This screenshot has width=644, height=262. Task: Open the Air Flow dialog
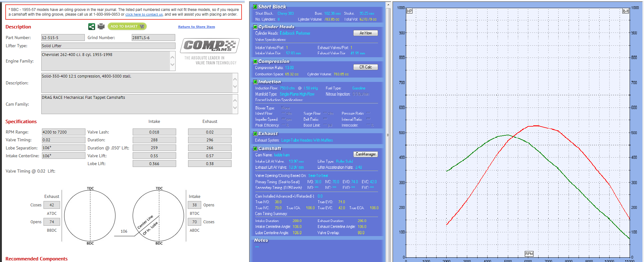[x=365, y=33]
